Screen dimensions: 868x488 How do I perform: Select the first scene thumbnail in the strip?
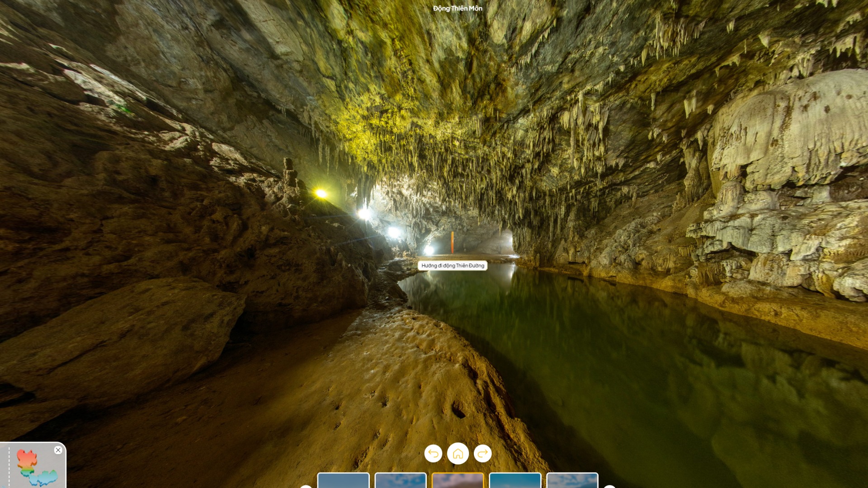coord(344,480)
